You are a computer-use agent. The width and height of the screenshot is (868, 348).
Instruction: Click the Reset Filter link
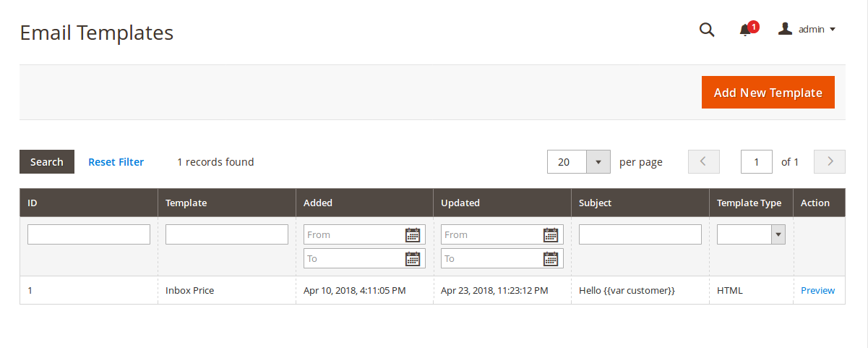pyautogui.click(x=116, y=162)
